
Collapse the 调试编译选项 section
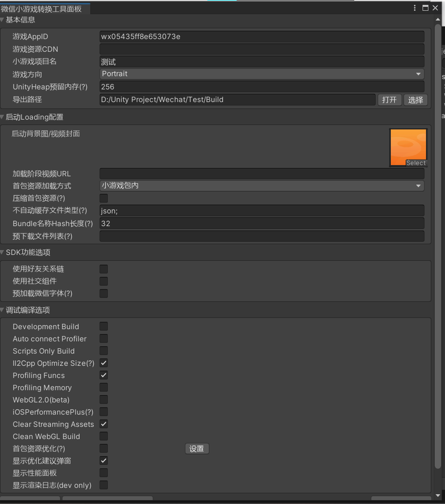[2, 310]
